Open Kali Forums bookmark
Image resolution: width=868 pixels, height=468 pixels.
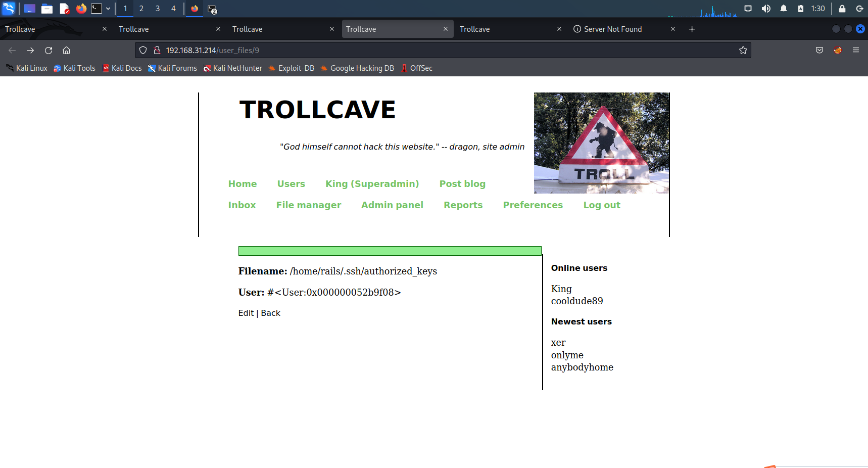(x=172, y=68)
